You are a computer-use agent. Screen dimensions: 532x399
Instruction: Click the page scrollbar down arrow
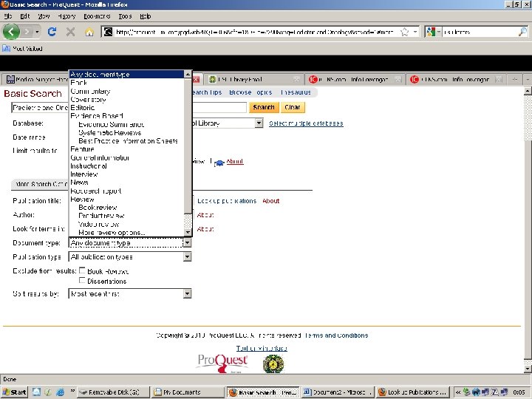[528, 368]
